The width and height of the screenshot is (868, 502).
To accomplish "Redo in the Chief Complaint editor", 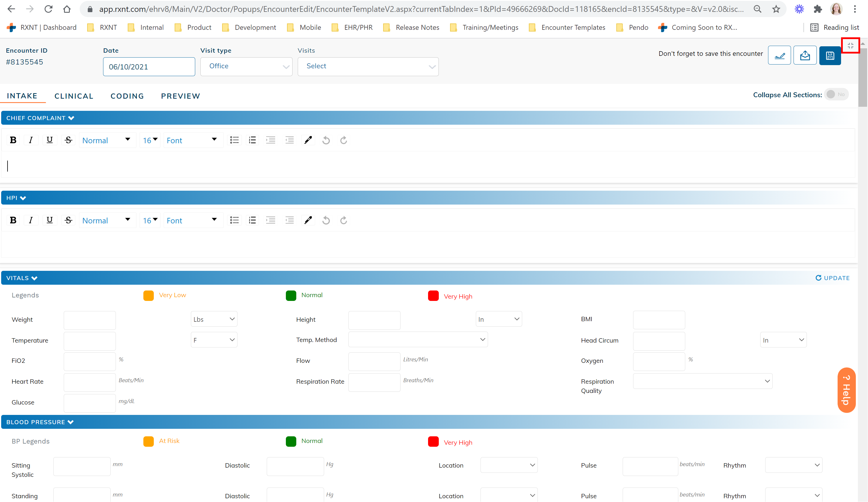I will tap(343, 140).
